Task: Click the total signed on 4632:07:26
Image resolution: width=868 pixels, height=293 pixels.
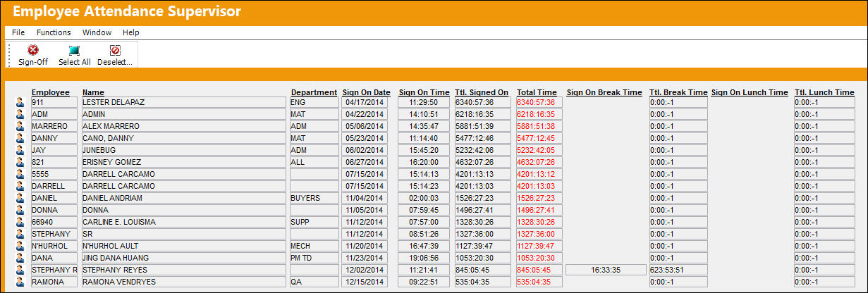Action: click(x=483, y=162)
